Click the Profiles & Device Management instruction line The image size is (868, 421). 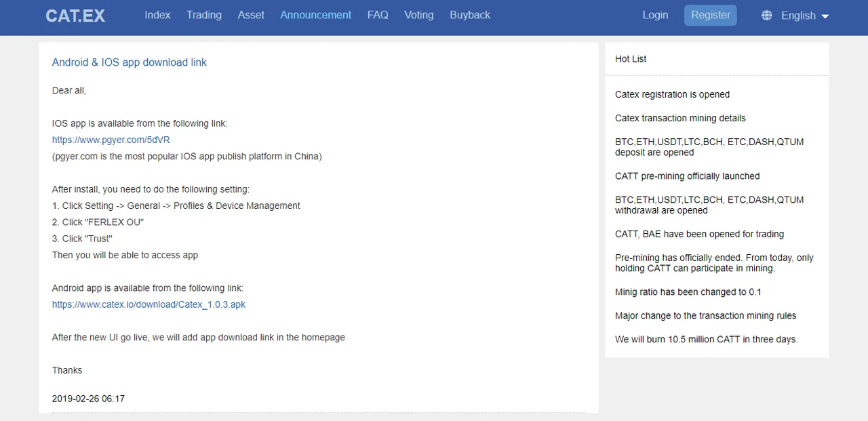coord(176,206)
